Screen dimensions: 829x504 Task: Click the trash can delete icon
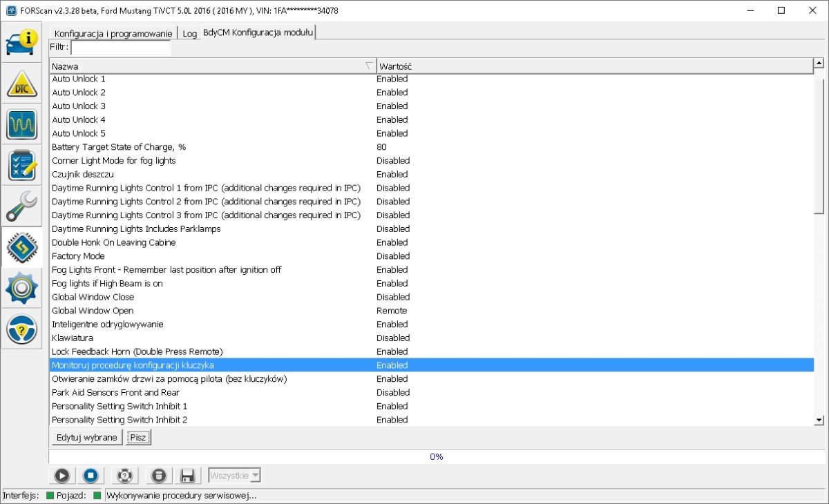click(x=158, y=476)
